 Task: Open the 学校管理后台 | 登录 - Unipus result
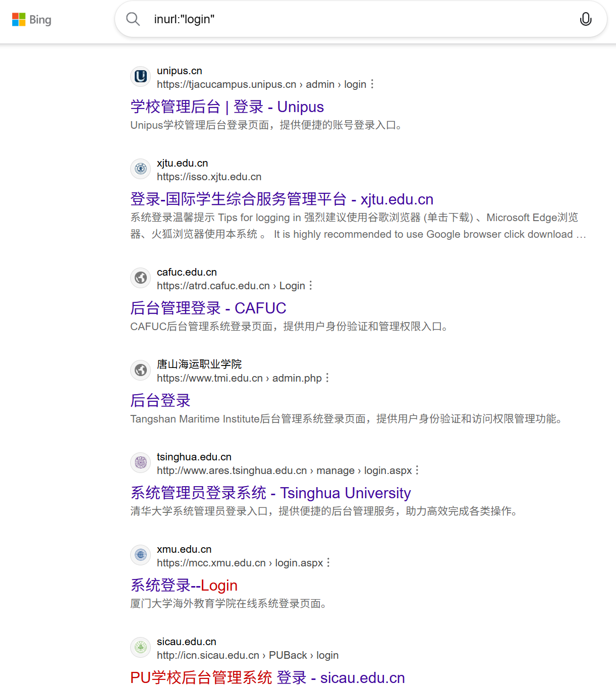[227, 107]
